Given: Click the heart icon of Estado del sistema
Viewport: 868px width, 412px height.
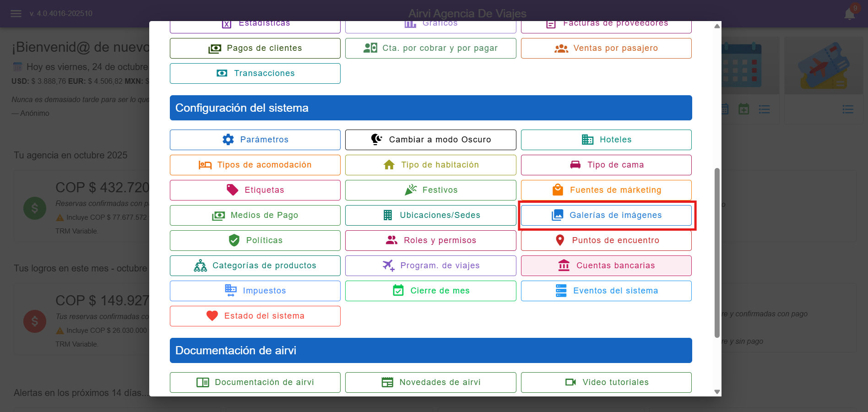Looking at the screenshot, I should tap(212, 316).
